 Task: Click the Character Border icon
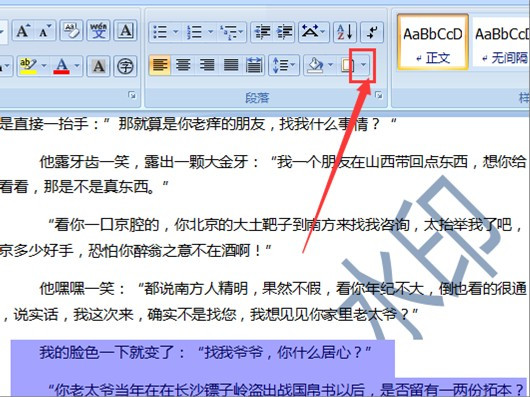click(125, 31)
